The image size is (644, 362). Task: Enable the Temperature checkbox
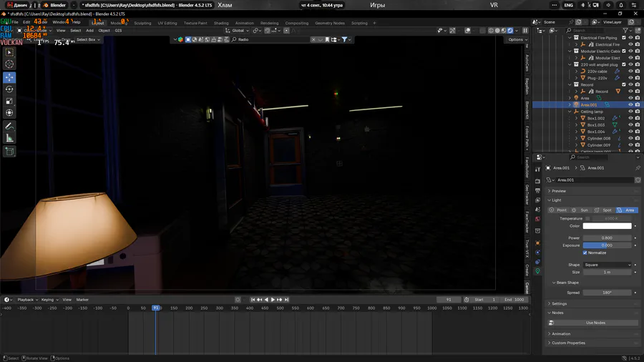click(x=587, y=219)
